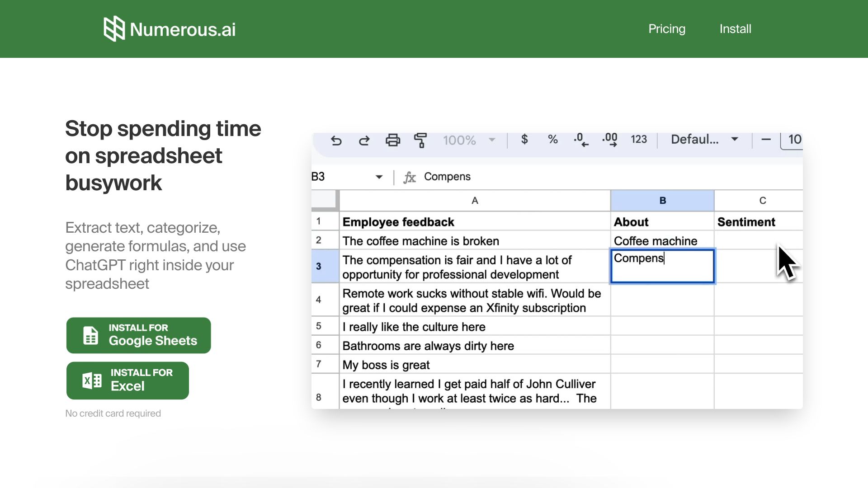Decrease font size with minus button

pyautogui.click(x=766, y=139)
